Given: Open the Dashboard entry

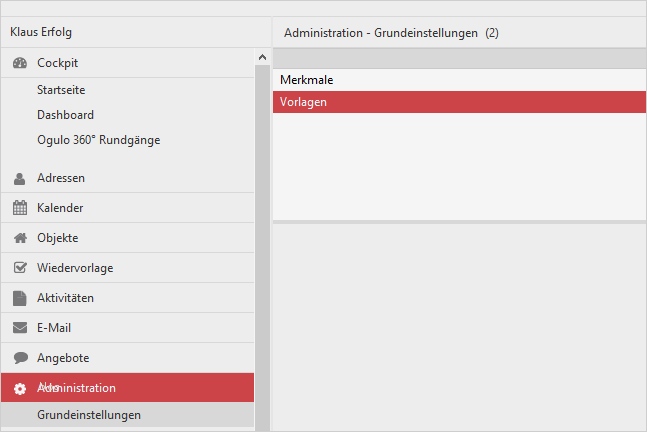Looking at the screenshot, I should point(65,115).
